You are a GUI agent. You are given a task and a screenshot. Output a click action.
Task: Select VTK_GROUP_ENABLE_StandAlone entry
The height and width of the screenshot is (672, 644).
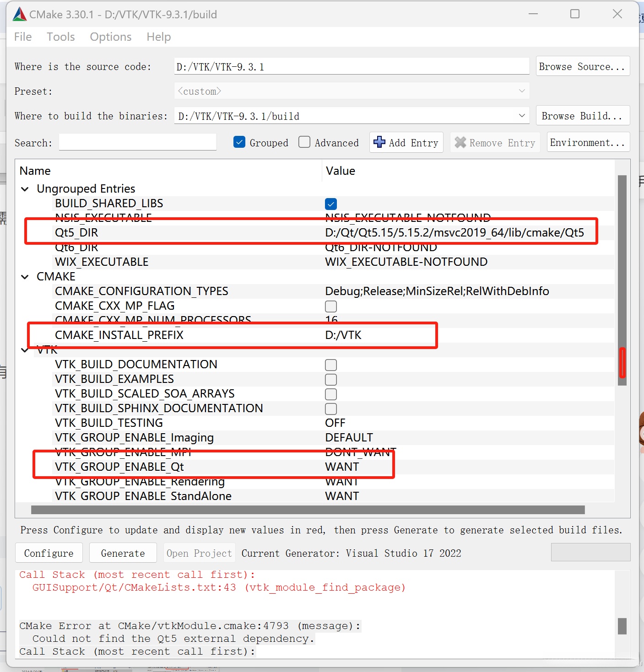143,496
